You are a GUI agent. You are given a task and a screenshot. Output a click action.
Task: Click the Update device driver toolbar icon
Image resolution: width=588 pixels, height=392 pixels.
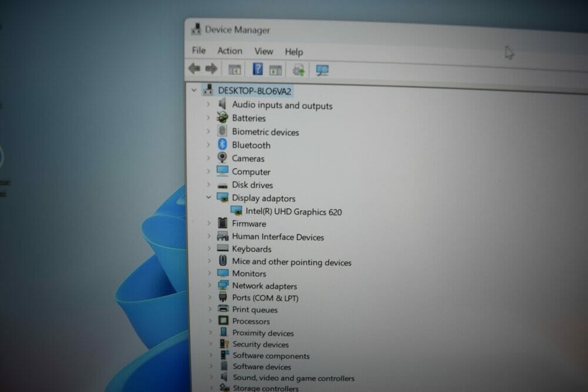click(299, 70)
